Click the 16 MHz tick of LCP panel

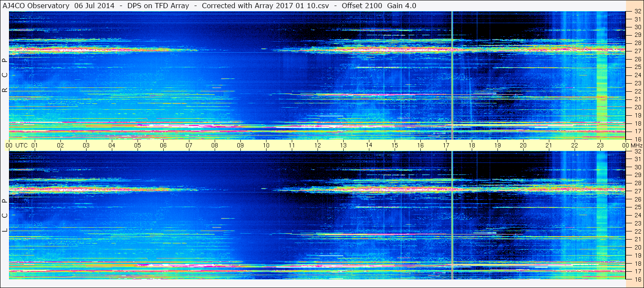tap(637, 279)
